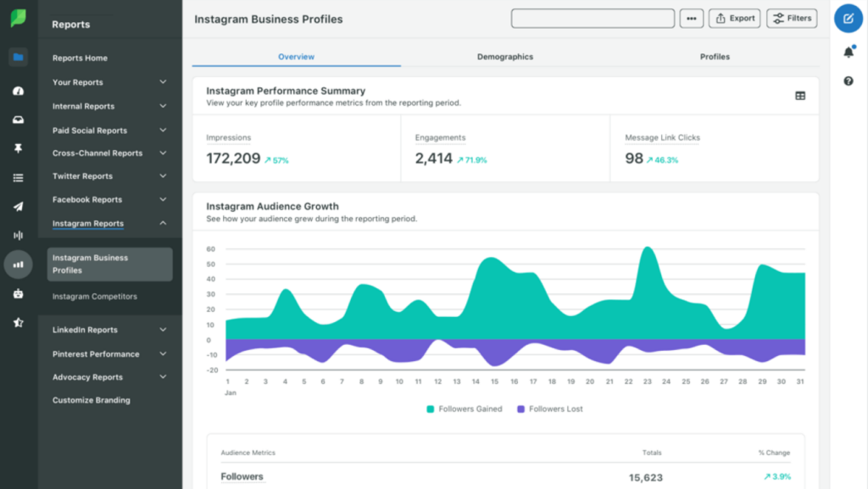Open the folder icon in left rail

18,58
